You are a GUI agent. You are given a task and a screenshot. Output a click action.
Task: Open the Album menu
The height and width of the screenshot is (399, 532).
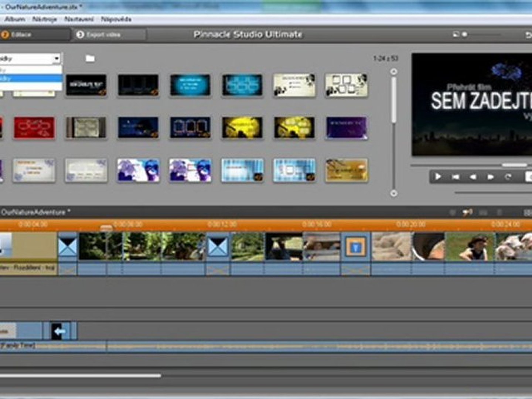[15, 19]
